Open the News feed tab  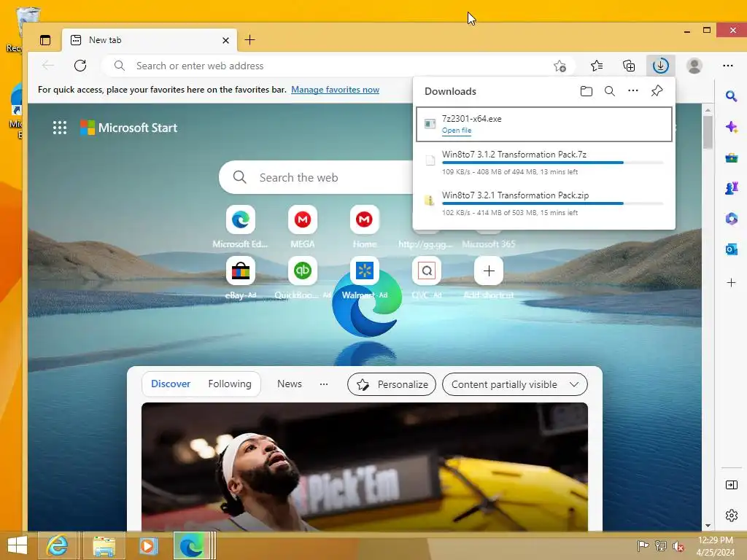tap(289, 384)
